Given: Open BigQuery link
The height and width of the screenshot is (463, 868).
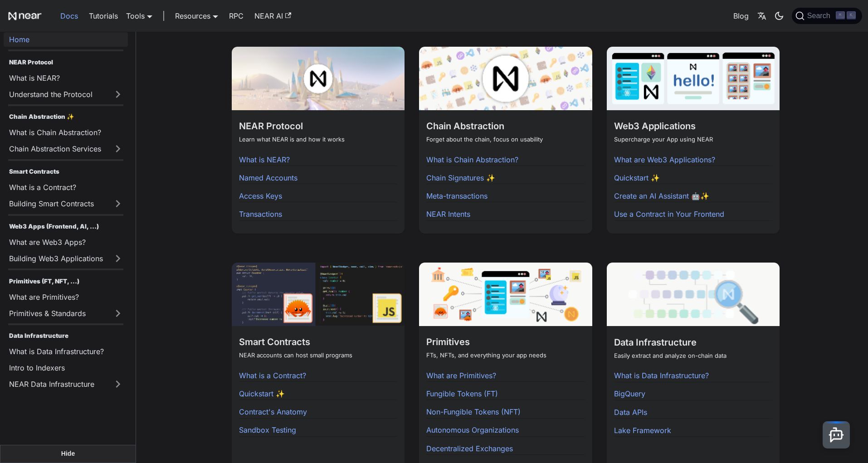Looking at the screenshot, I should 629,394.
